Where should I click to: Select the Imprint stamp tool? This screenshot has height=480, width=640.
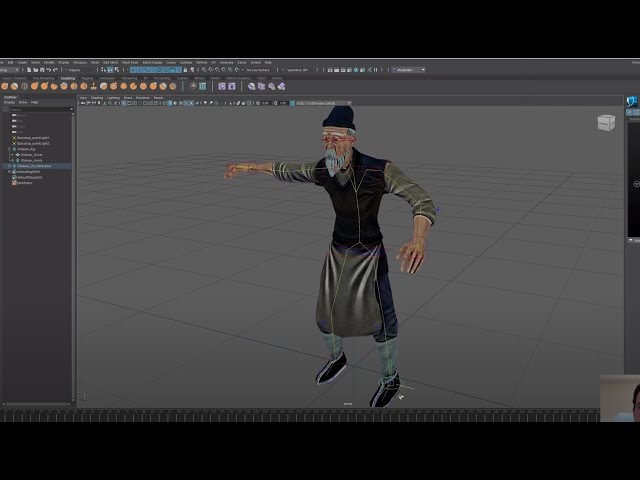pyautogui.click(x=93, y=86)
